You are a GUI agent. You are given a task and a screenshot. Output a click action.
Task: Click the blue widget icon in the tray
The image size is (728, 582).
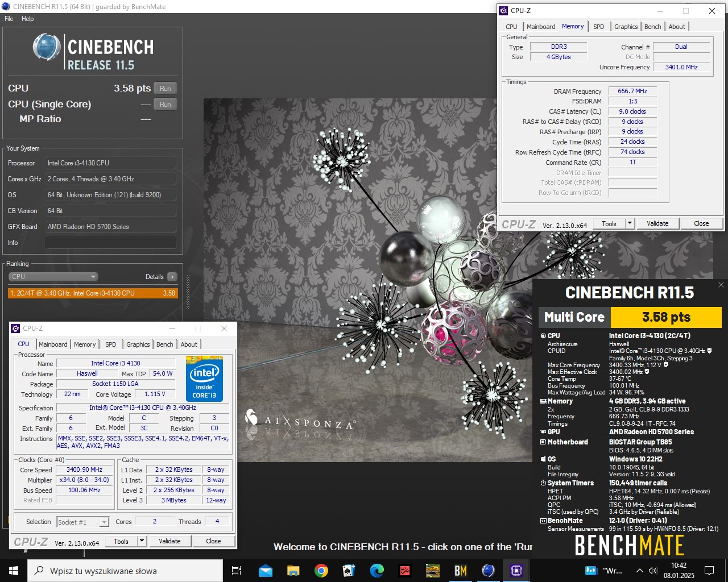591,570
